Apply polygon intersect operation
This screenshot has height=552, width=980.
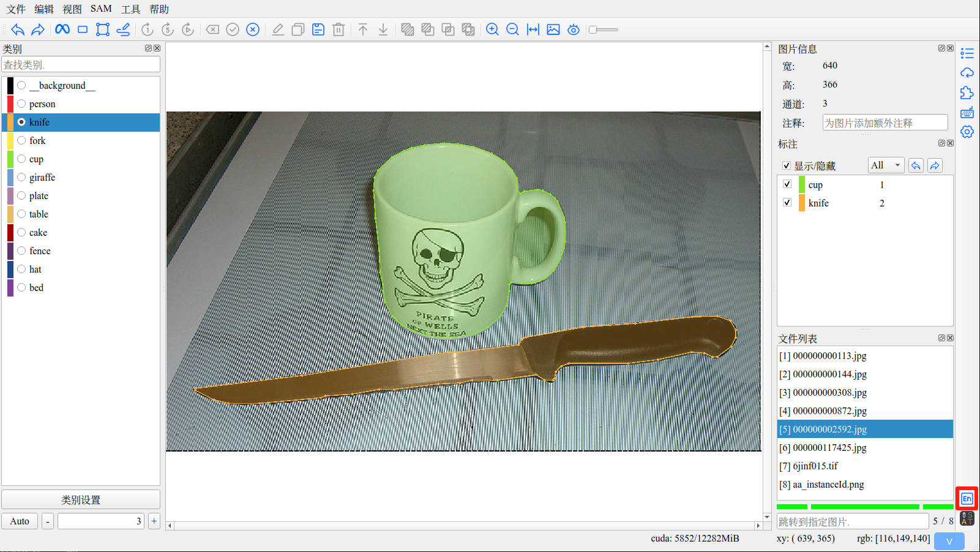click(x=448, y=29)
